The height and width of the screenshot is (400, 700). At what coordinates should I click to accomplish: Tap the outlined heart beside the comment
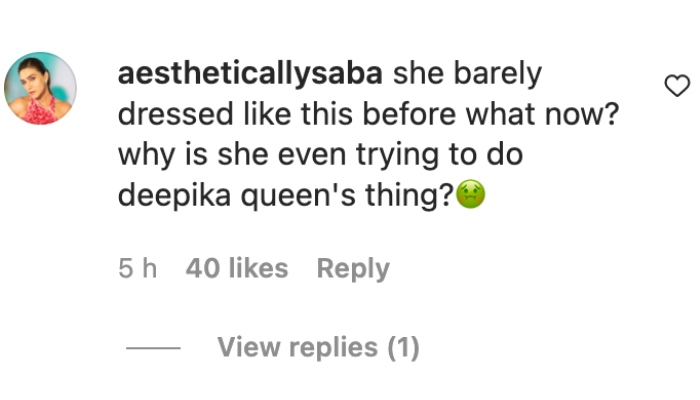point(677,88)
